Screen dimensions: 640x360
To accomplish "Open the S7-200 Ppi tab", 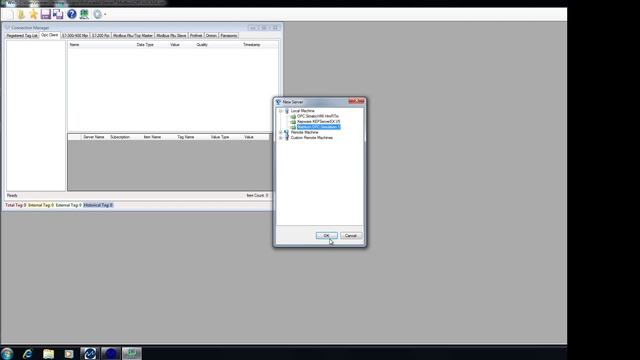I will [100, 36].
